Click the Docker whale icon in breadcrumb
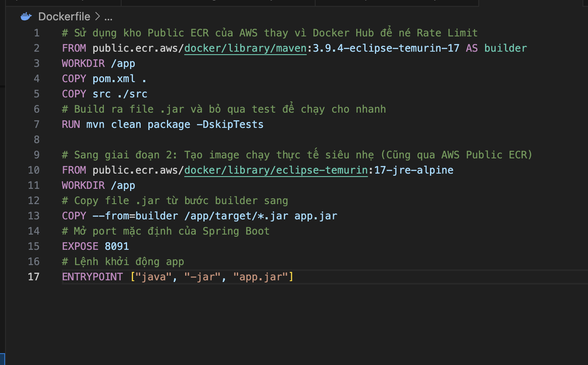The height and width of the screenshot is (365, 588). point(26,17)
